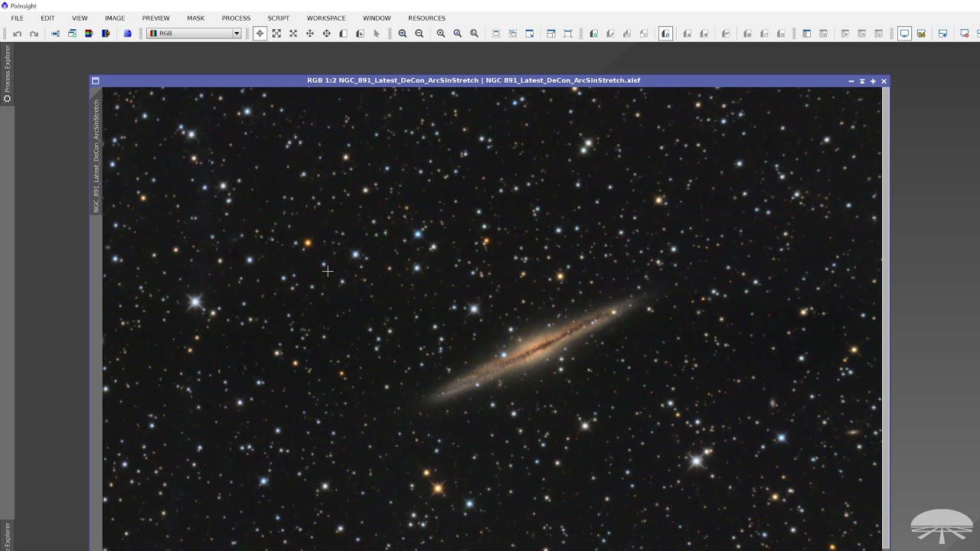
Task: Click the Select Mask icon
Action: tap(594, 34)
